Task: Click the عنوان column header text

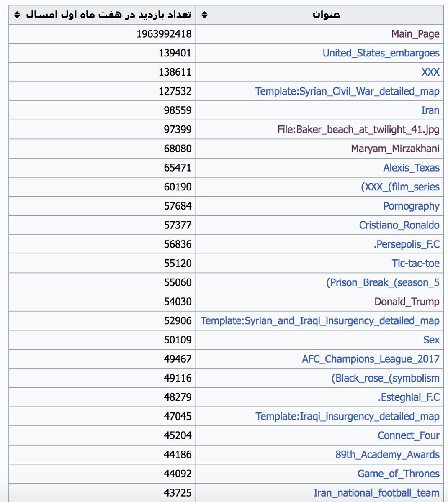Action: click(x=326, y=15)
